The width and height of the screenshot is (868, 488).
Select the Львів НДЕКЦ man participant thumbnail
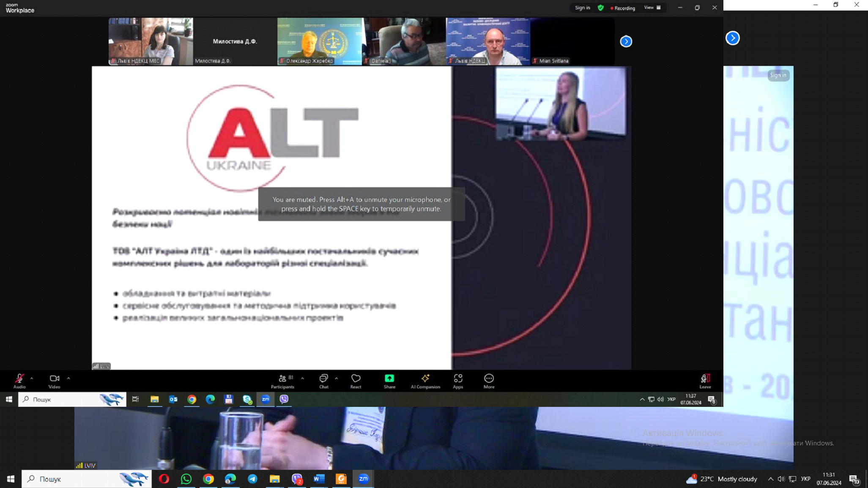pyautogui.click(x=488, y=41)
